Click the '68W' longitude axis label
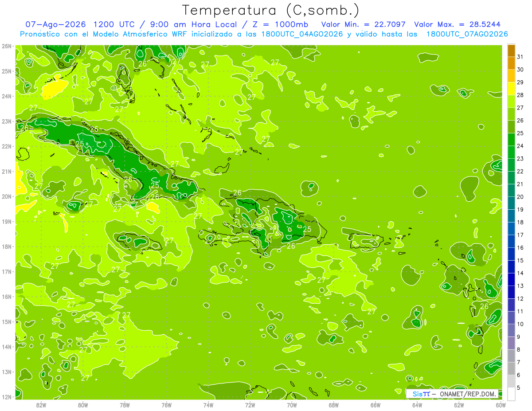 pyautogui.click(x=334, y=405)
